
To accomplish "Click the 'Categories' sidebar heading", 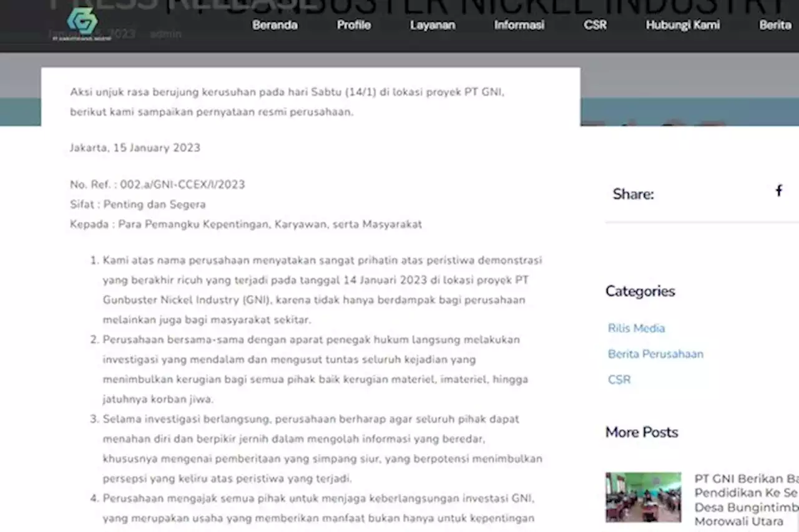I will click(640, 291).
